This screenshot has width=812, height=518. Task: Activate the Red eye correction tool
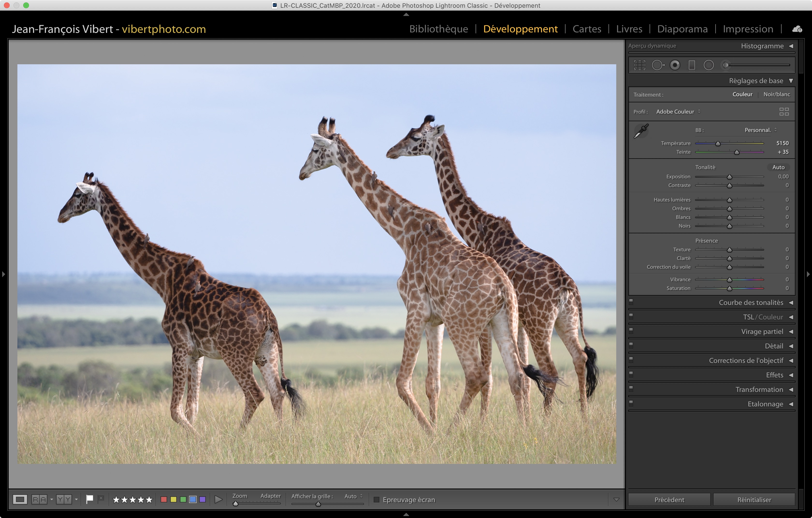click(675, 65)
